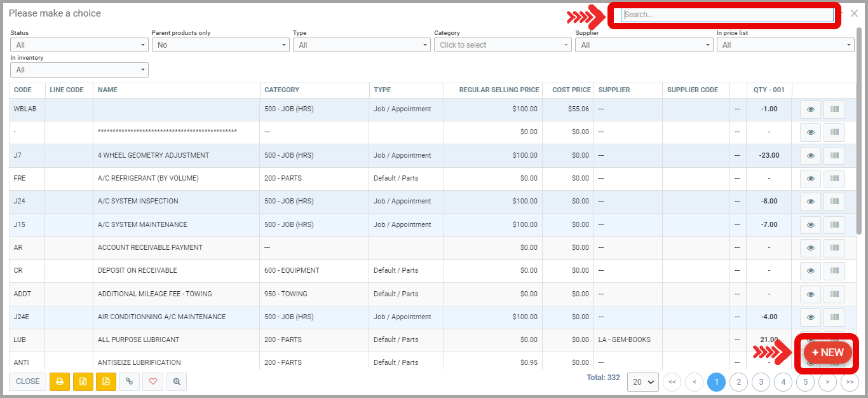Click the heart favorite icon
This screenshot has width=868, height=398.
point(153,381)
